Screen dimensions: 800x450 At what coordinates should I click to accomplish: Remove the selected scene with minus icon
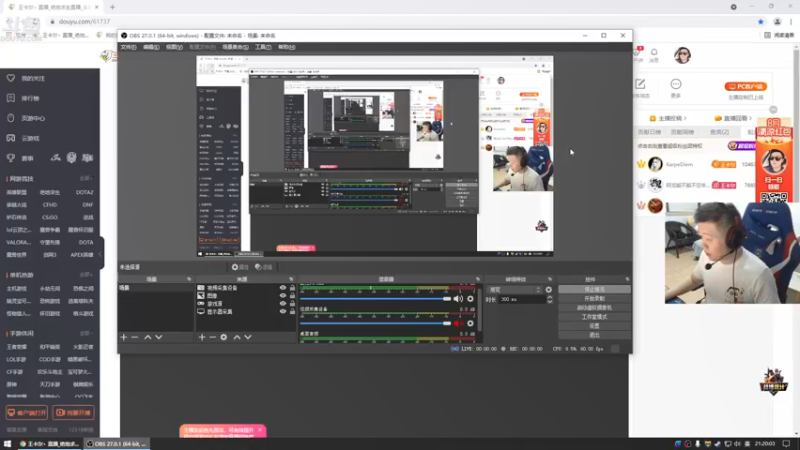click(135, 337)
